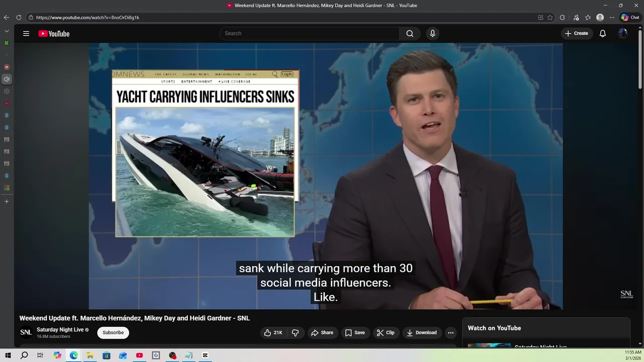
Task: Open YouTube notifications bell
Action: tap(603, 34)
